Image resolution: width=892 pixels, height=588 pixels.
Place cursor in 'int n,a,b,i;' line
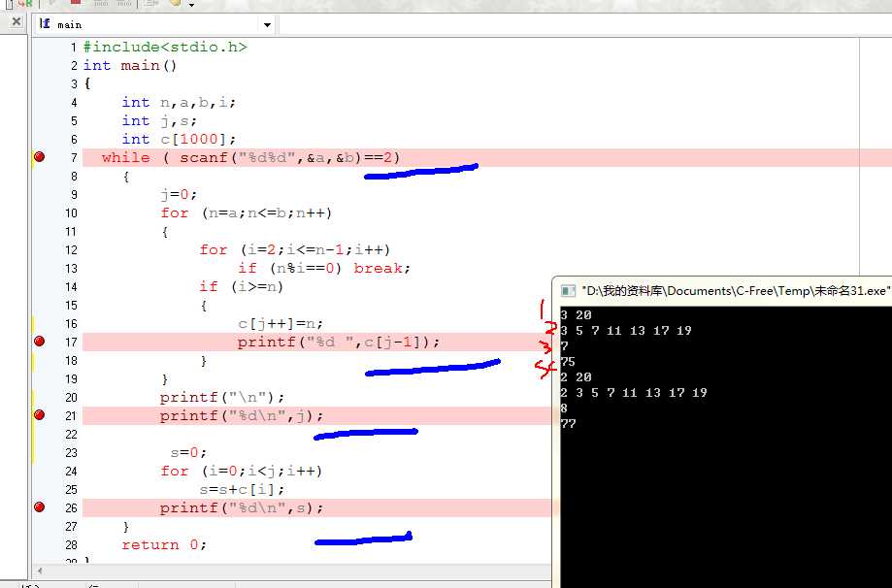[179, 102]
